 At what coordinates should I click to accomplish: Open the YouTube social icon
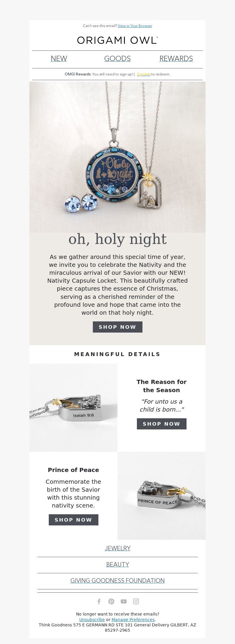click(x=124, y=601)
